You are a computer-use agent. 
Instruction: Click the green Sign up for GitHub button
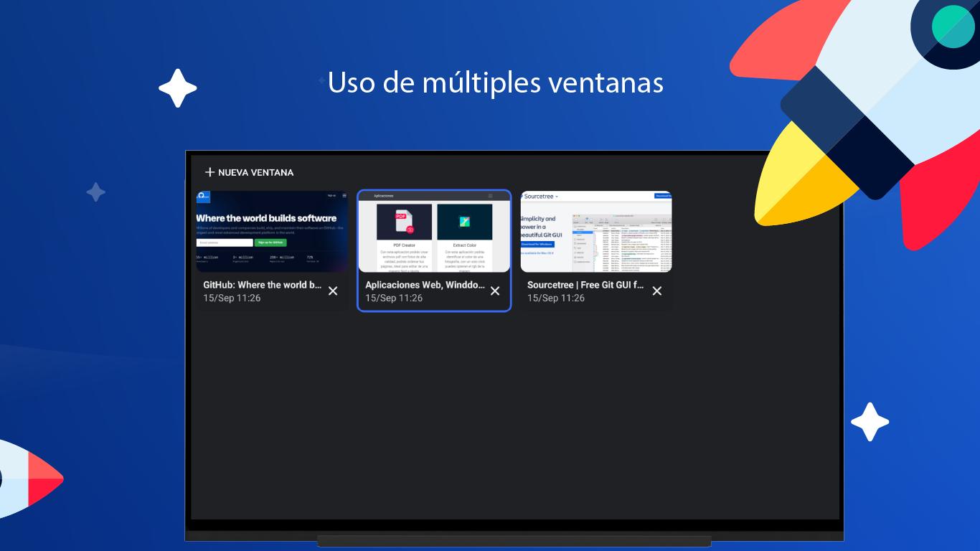(x=270, y=242)
